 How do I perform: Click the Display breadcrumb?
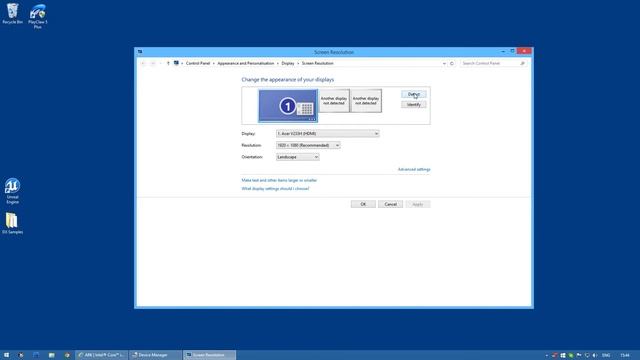point(288,63)
